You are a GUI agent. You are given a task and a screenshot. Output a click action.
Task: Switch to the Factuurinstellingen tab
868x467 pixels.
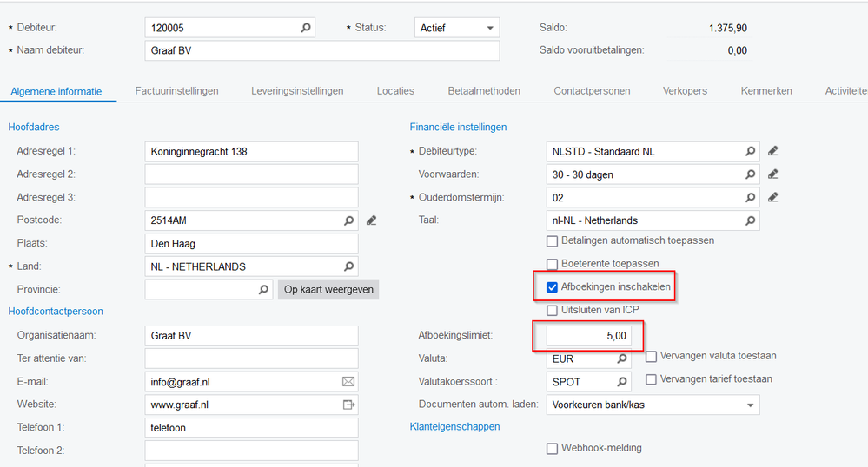(176, 91)
